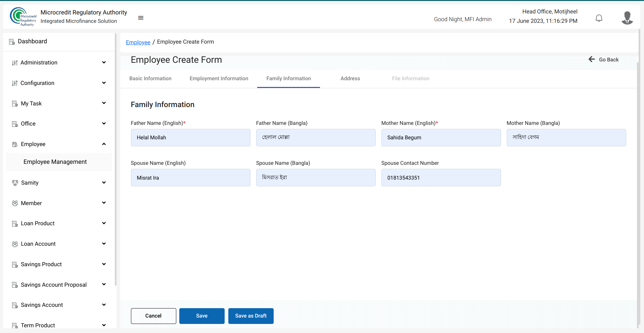Click the Employee menu icon

[x=15, y=144]
